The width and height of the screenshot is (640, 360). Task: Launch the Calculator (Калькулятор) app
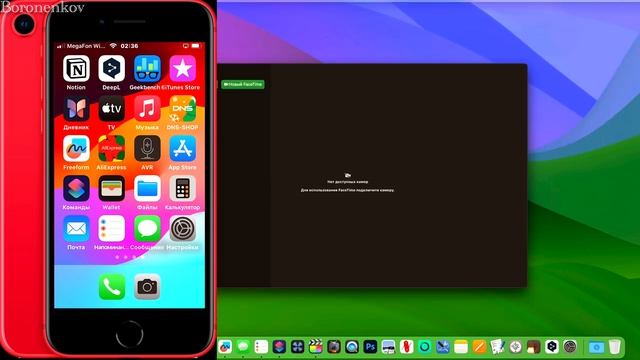[x=182, y=189]
